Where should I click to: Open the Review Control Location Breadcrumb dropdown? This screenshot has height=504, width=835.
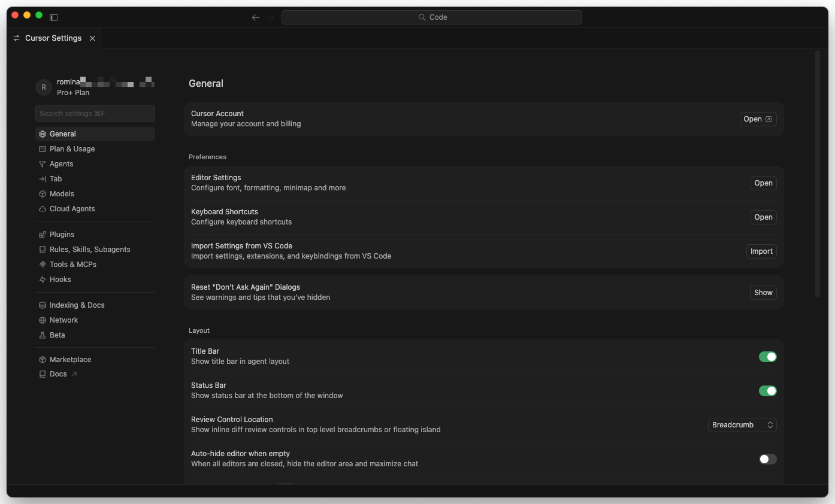pos(742,425)
